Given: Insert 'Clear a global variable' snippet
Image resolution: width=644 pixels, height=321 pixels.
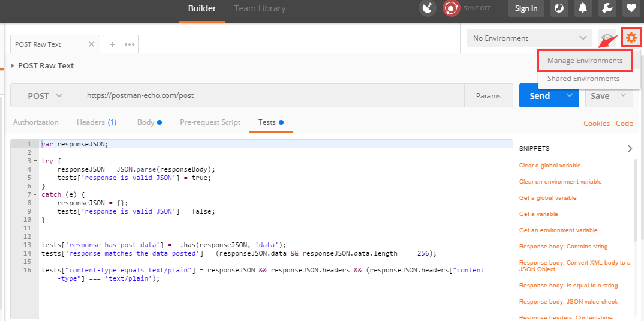Looking at the screenshot, I should (550, 166).
